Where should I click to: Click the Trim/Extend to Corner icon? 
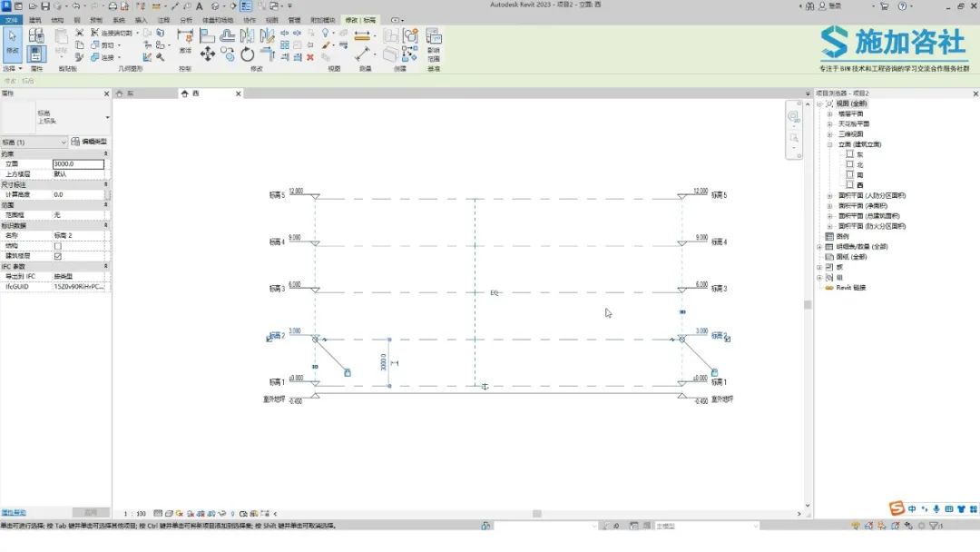click(268, 54)
